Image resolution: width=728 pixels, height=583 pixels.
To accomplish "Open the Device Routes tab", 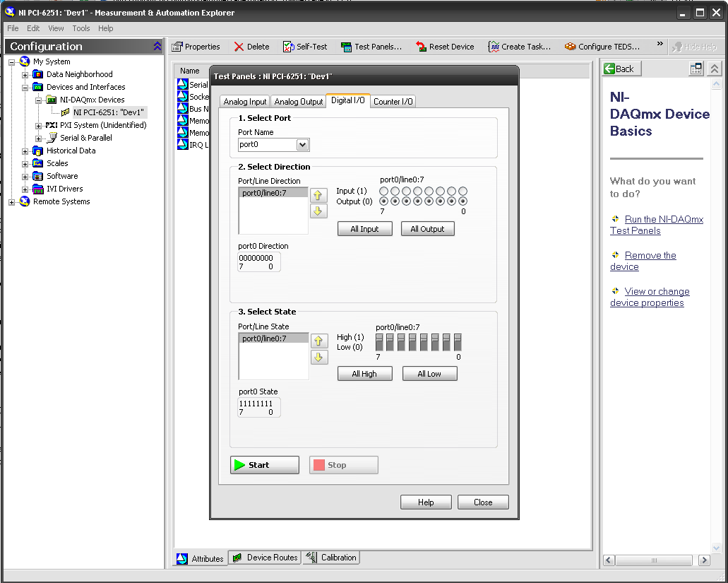I will tap(266, 558).
